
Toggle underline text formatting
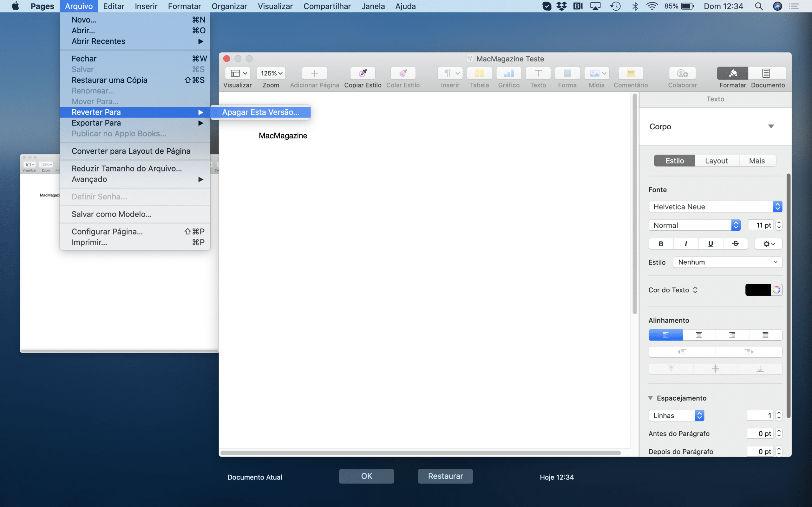[710, 244]
